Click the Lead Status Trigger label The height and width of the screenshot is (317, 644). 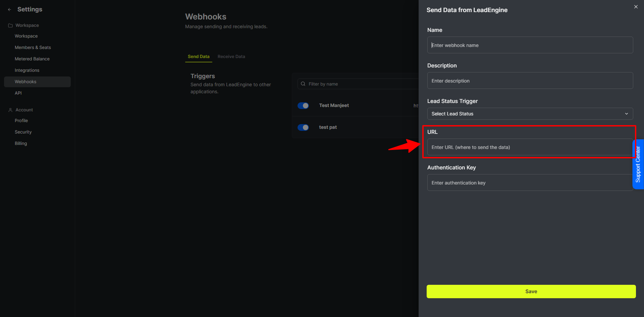(x=452, y=101)
